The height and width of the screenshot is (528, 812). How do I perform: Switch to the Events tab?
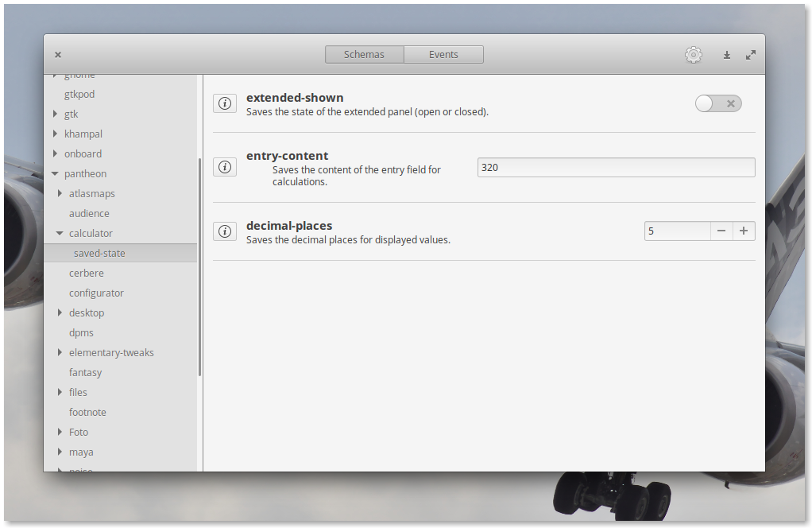click(x=443, y=55)
